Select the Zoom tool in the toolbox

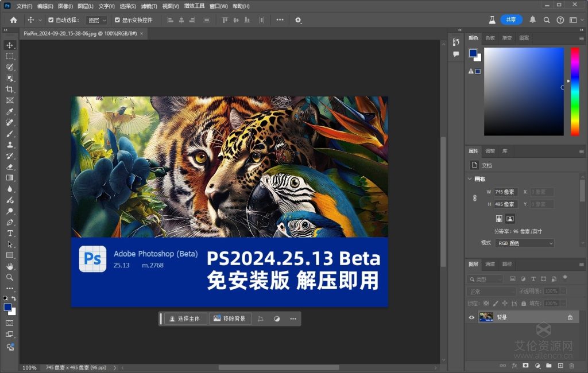(x=10, y=277)
